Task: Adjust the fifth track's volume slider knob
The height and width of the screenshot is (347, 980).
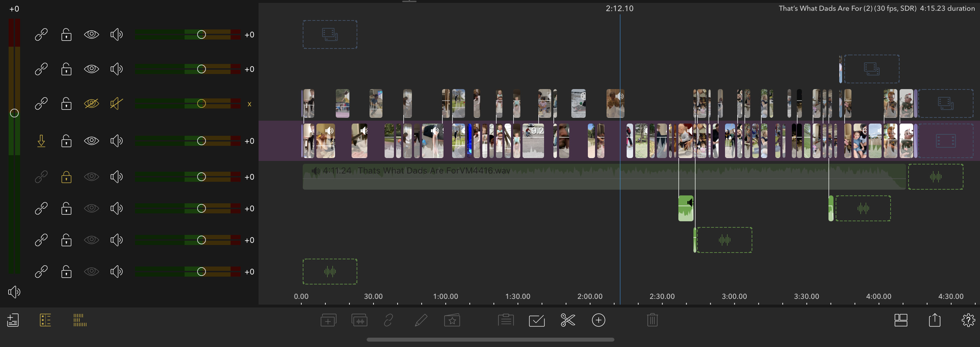Action: click(201, 177)
